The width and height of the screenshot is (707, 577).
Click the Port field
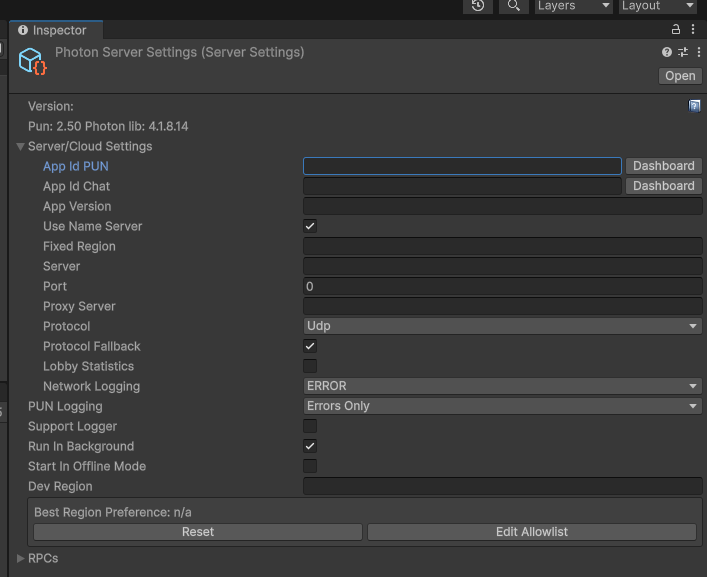pos(502,286)
